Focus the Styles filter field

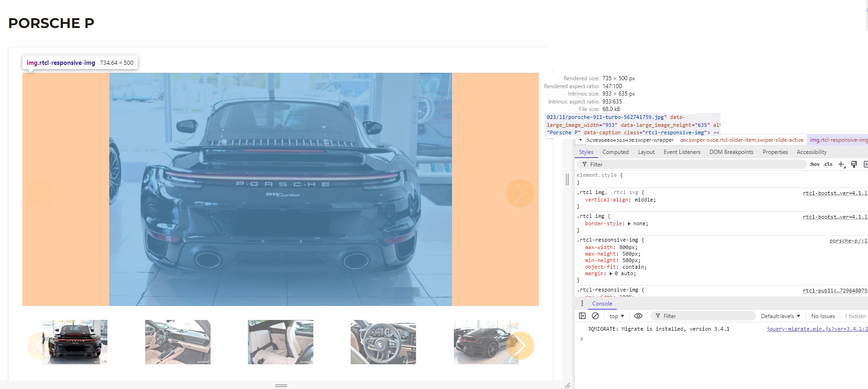click(x=692, y=164)
